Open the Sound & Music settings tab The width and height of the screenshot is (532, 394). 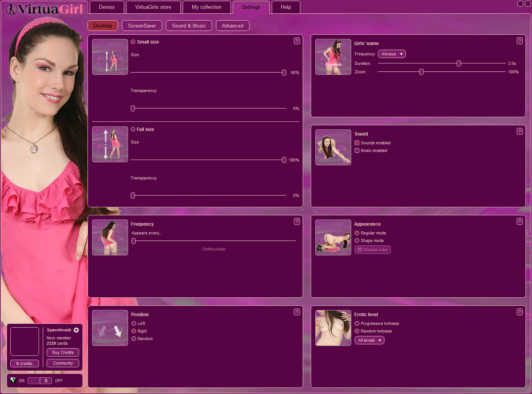coord(189,26)
